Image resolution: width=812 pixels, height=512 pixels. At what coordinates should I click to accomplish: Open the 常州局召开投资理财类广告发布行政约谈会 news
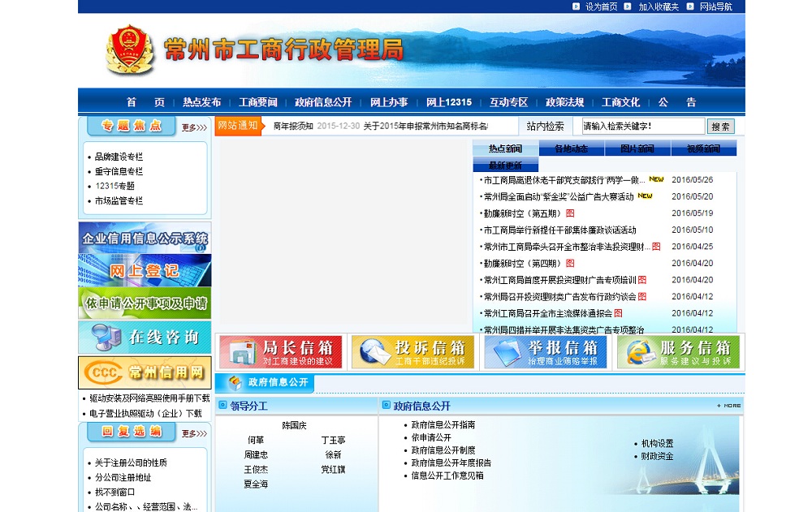(x=559, y=297)
